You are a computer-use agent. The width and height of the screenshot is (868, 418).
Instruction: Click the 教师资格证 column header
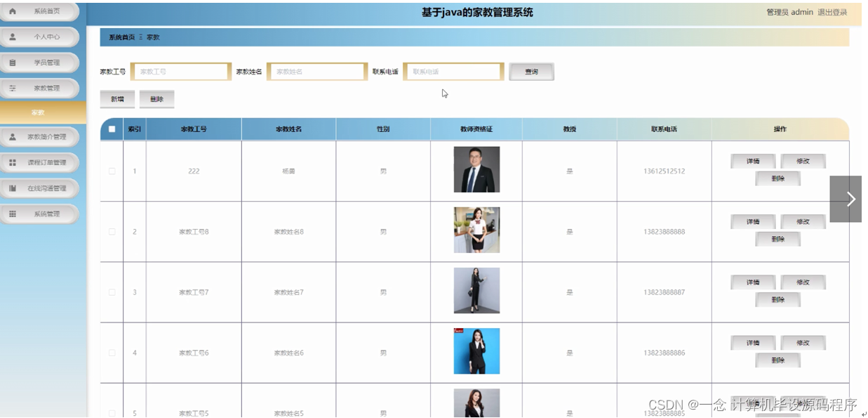[476, 129]
